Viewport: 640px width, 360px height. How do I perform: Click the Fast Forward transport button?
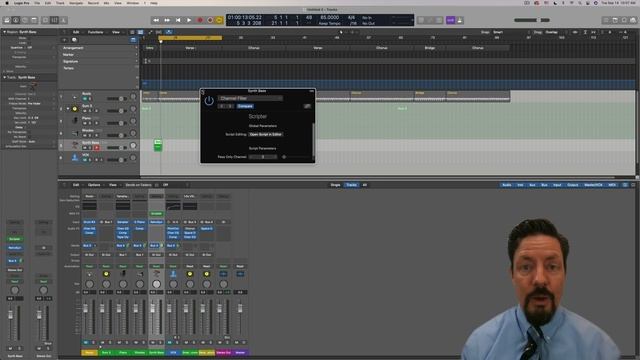tap(167, 20)
